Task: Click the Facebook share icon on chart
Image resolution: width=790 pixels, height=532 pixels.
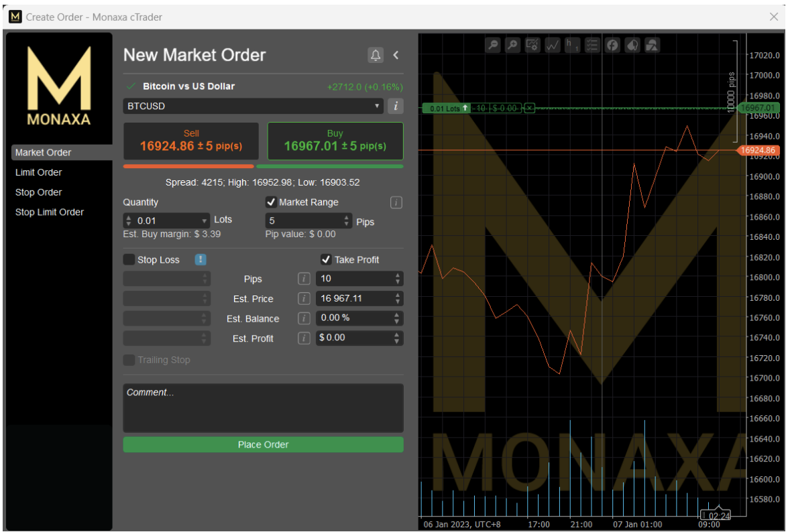Action: coord(612,46)
